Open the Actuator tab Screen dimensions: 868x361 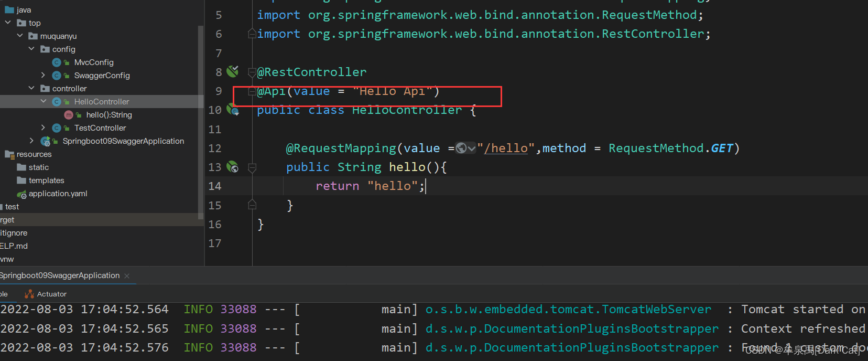(46, 294)
